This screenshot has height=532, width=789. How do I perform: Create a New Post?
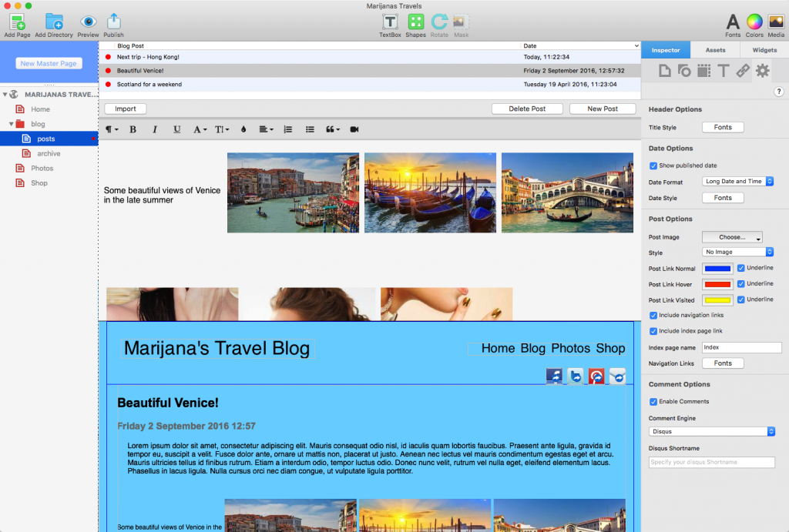pos(603,109)
